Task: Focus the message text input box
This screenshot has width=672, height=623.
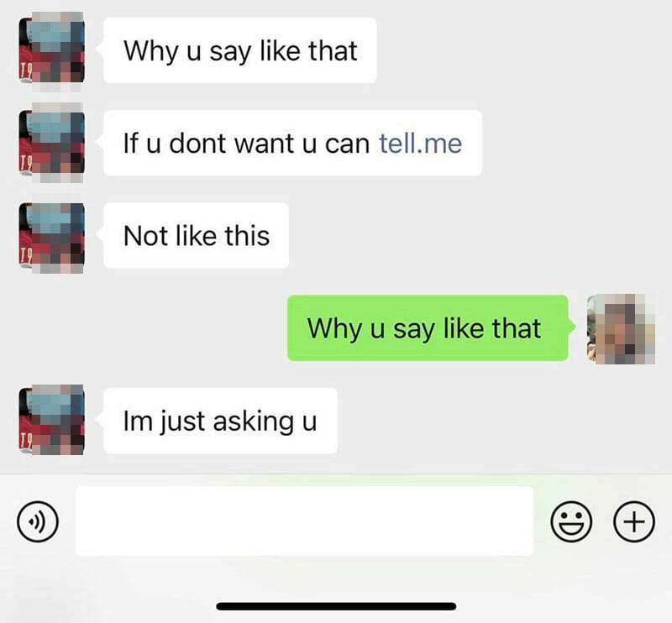Action: [x=304, y=521]
